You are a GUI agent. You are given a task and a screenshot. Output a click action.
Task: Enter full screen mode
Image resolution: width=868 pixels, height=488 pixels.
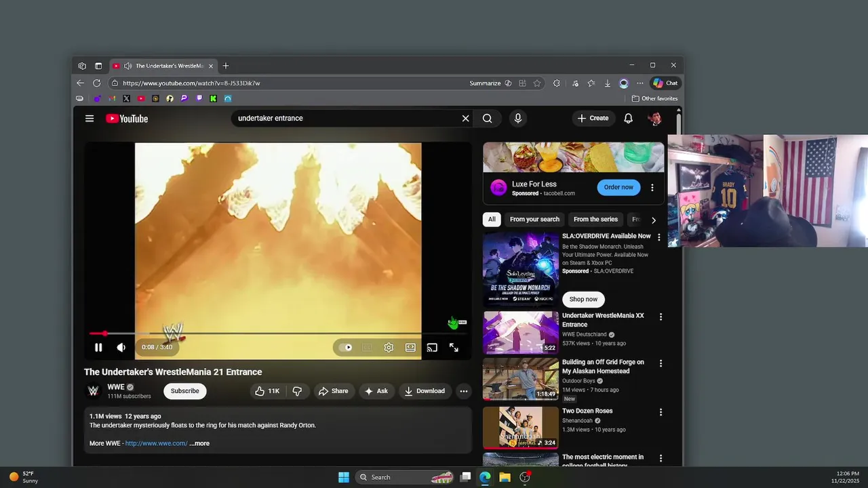(454, 348)
